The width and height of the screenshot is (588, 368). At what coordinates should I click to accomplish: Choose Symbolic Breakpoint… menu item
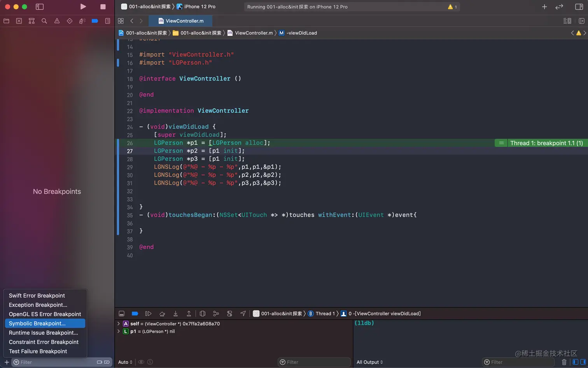click(x=45, y=324)
